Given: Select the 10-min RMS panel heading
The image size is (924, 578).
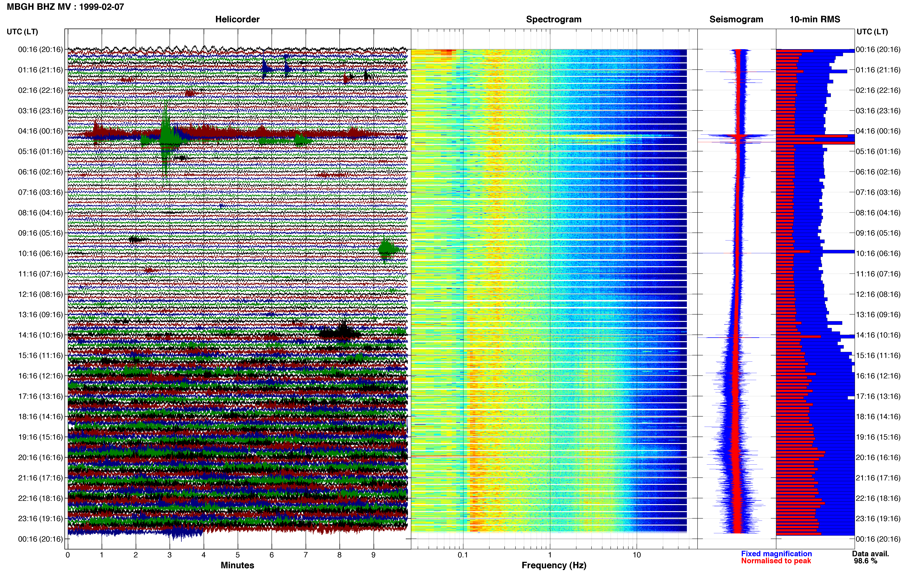Looking at the screenshot, I should (x=815, y=20).
